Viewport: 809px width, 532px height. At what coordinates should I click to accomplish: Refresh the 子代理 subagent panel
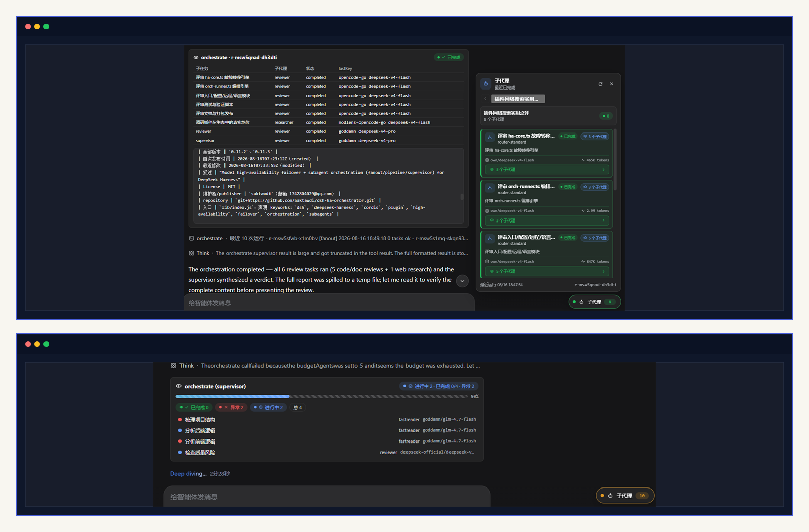pyautogui.click(x=600, y=84)
